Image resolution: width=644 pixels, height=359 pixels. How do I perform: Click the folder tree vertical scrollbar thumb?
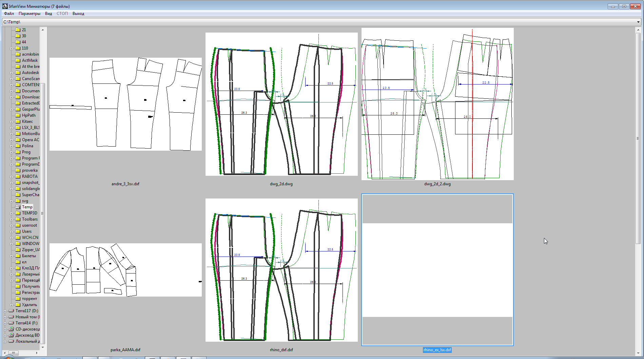tap(42, 213)
